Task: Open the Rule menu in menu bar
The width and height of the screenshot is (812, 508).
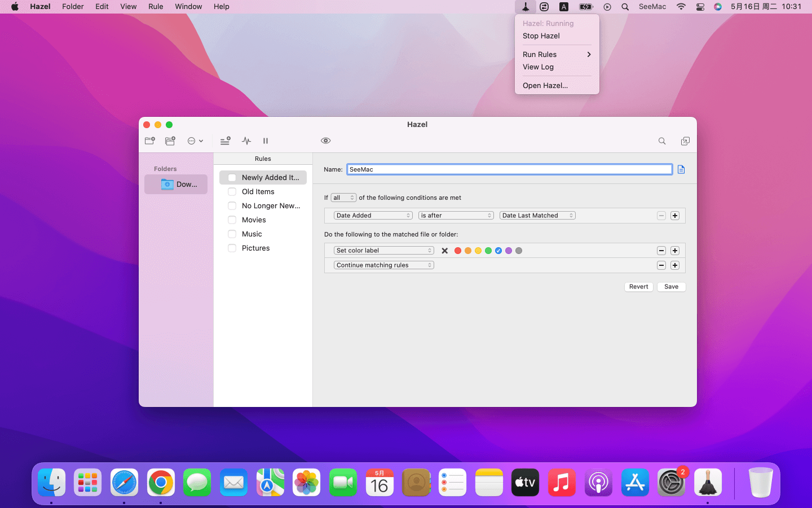Action: (x=156, y=7)
